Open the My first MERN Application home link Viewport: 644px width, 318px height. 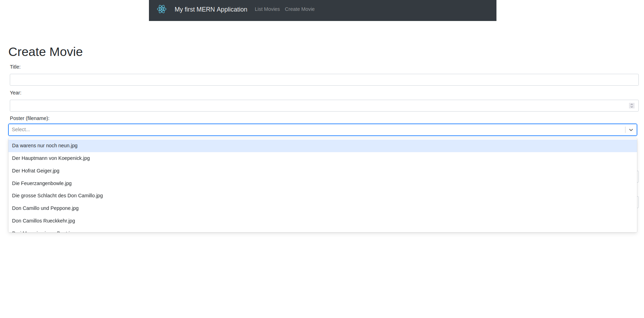coord(211,9)
